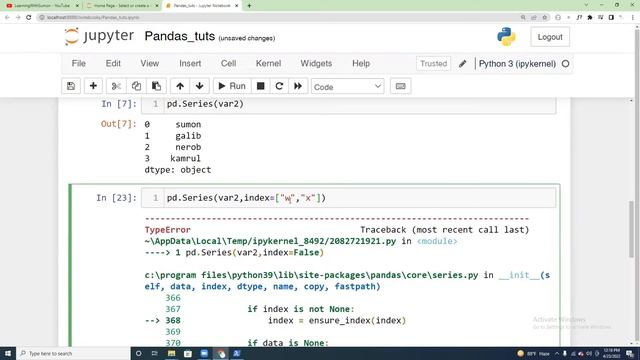Viewport: 640px width, 360px height.
Task: Click traceback line number 368
Action: pos(173,320)
